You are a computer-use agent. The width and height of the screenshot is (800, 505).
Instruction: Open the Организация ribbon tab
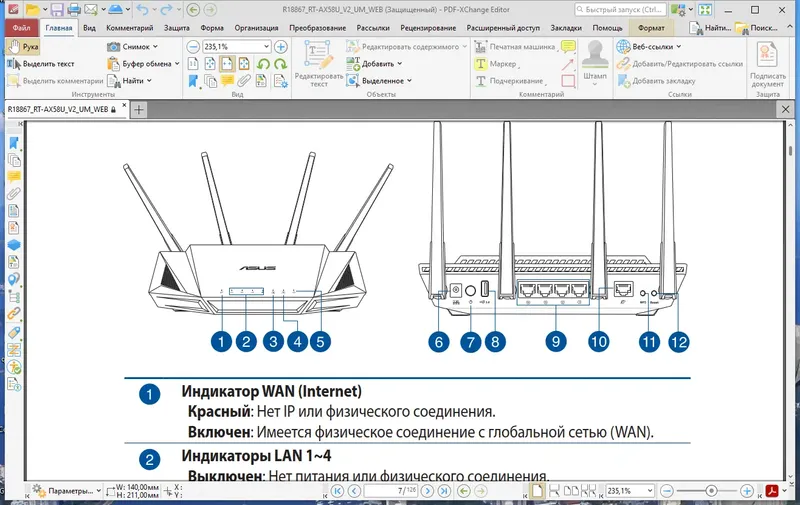(256, 28)
